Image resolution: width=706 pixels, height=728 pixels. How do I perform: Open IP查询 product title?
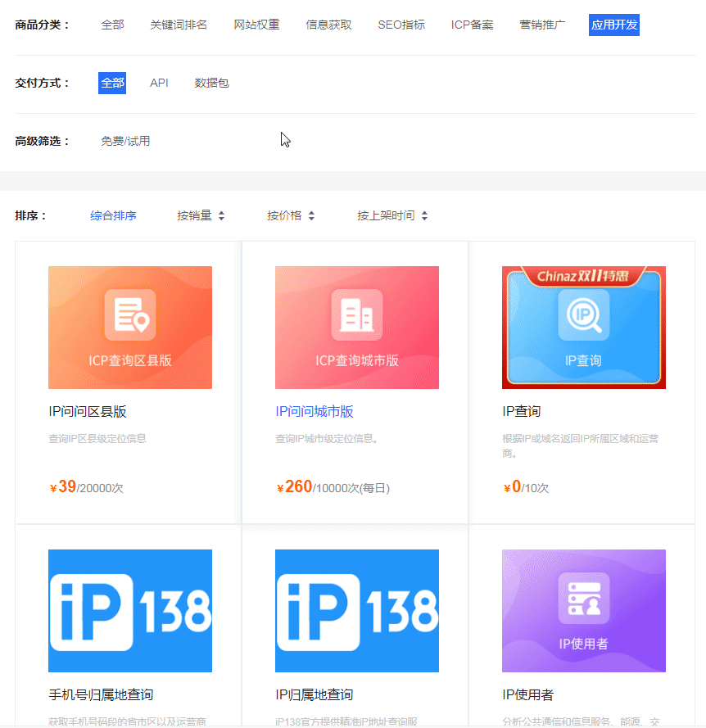pyautogui.click(x=522, y=411)
